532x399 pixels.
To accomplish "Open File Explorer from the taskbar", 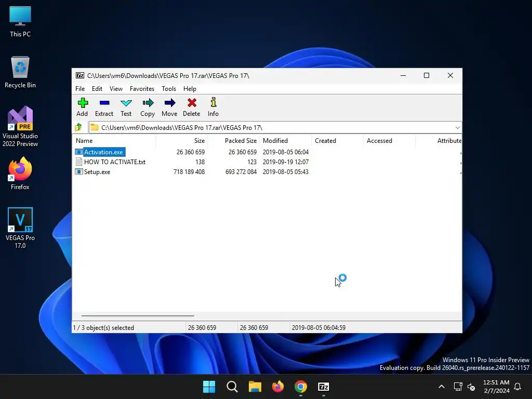I will [x=255, y=387].
